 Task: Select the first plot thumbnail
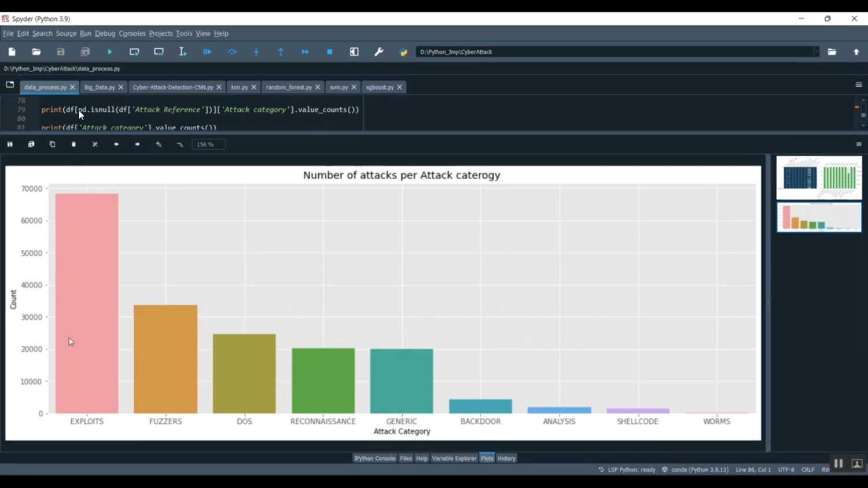(819, 178)
